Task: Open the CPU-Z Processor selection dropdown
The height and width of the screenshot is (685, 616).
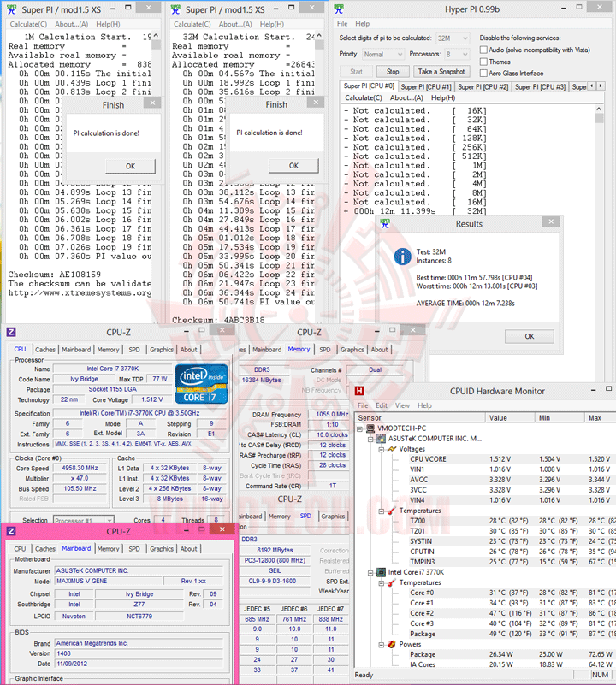Action: [84, 520]
